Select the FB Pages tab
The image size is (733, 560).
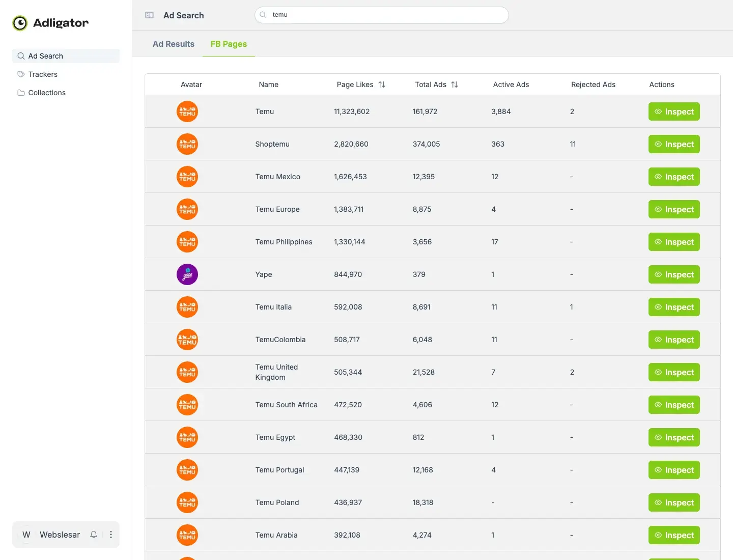[229, 44]
